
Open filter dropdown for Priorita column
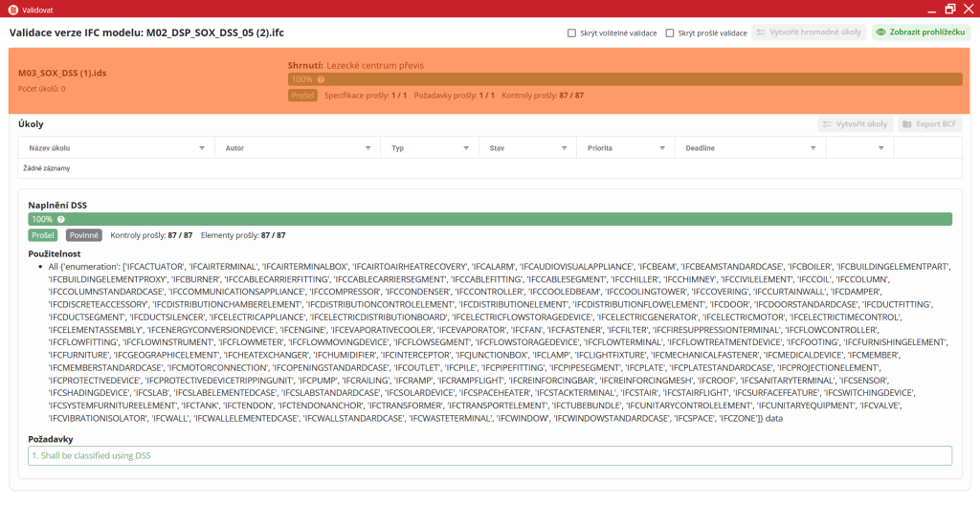point(661,148)
